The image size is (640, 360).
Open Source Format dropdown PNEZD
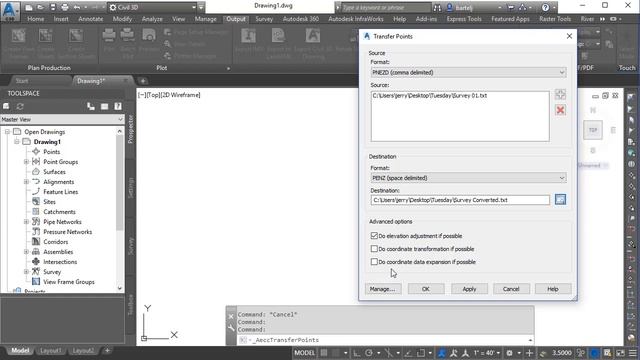click(x=468, y=72)
